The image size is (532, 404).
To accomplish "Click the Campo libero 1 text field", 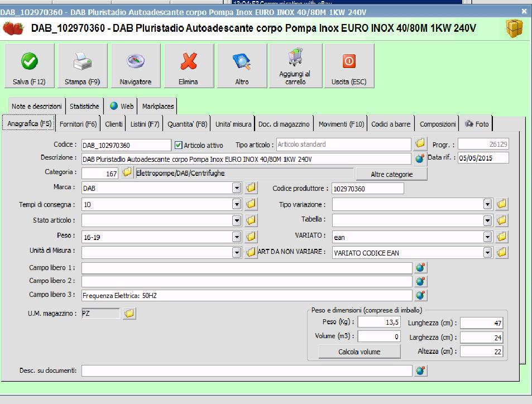I will tap(246, 268).
